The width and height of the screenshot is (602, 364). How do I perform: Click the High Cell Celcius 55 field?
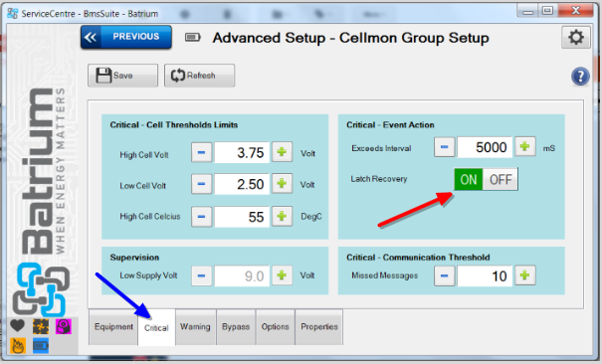[x=242, y=217]
